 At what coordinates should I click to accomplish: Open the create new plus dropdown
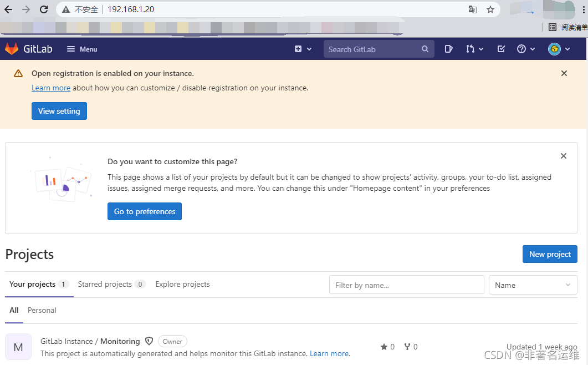tap(303, 49)
